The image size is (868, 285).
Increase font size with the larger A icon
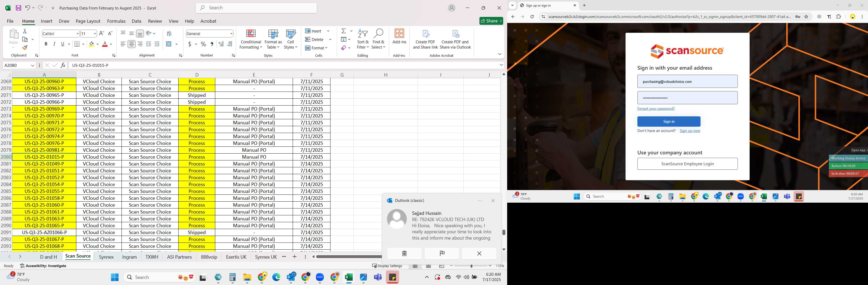coord(101,33)
